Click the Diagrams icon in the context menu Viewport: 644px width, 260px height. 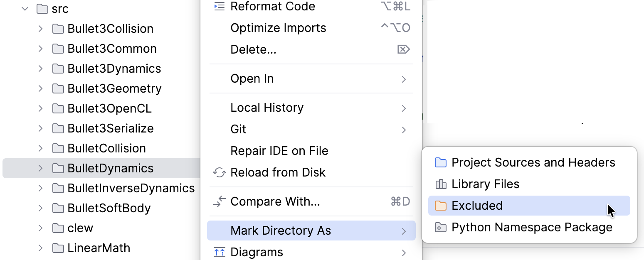[x=219, y=252]
